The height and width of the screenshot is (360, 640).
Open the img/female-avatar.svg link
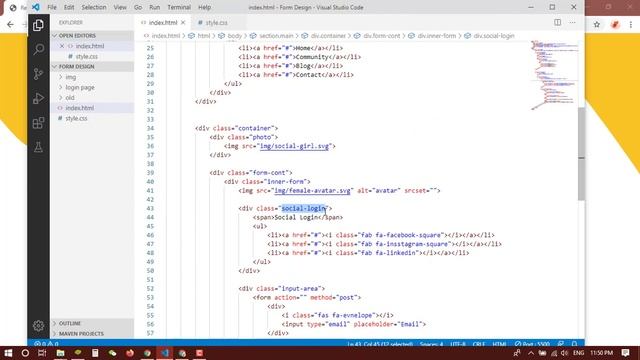click(312, 191)
